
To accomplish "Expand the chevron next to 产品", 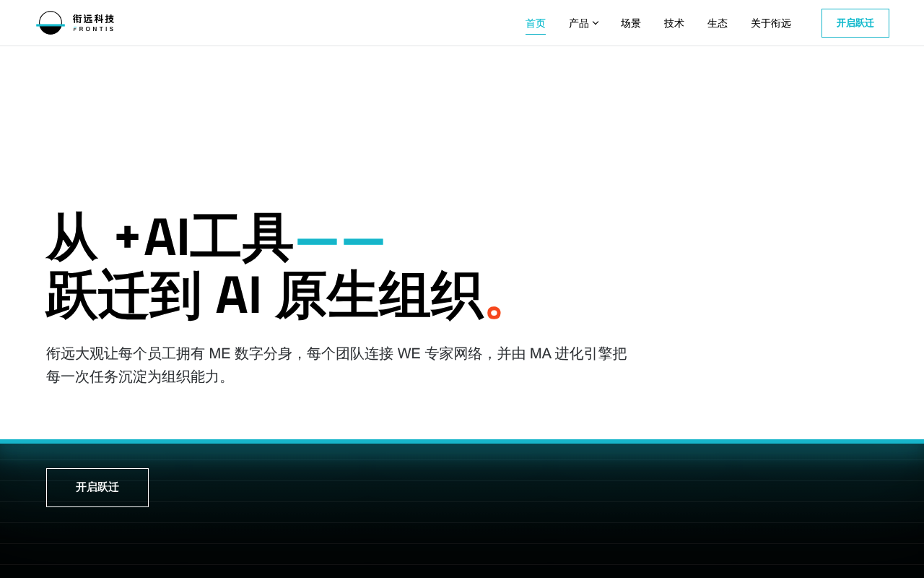I will [596, 23].
